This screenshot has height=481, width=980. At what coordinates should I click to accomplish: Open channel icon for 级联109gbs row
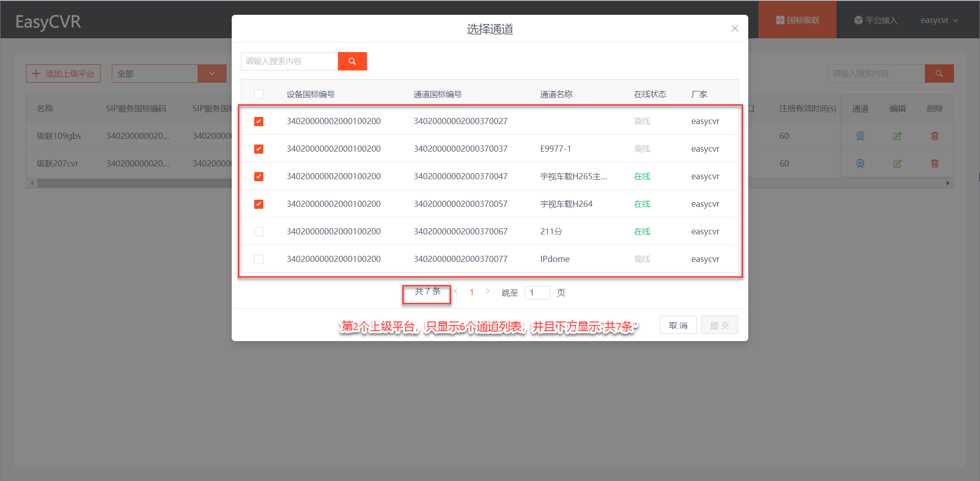(860, 136)
